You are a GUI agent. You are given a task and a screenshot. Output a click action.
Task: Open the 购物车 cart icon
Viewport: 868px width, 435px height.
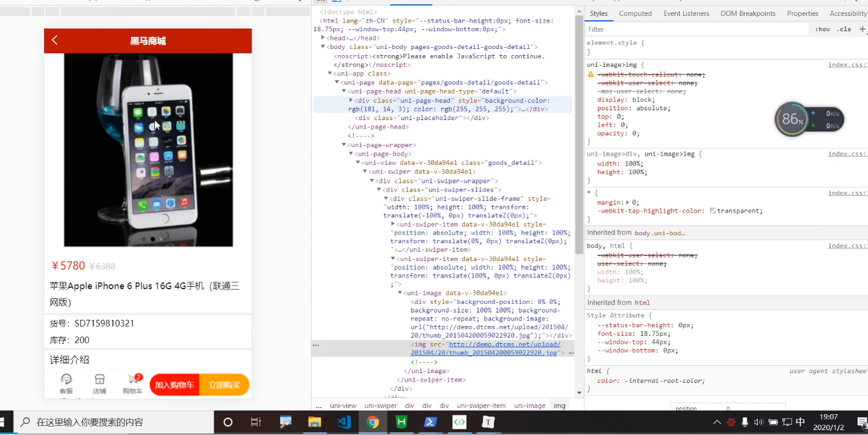[x=132, y=384]
